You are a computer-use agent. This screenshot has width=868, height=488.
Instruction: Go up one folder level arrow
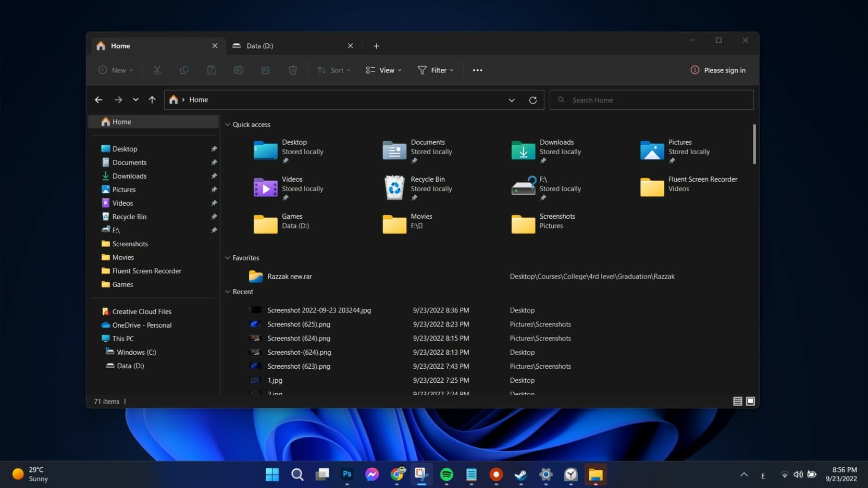pyautogui.click(x=152, y=100)
